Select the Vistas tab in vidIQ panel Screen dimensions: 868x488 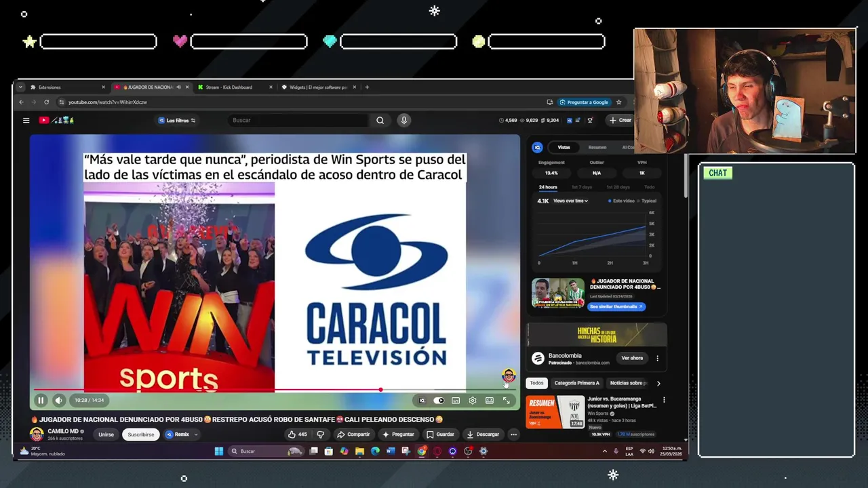click(x=564, y=147)
